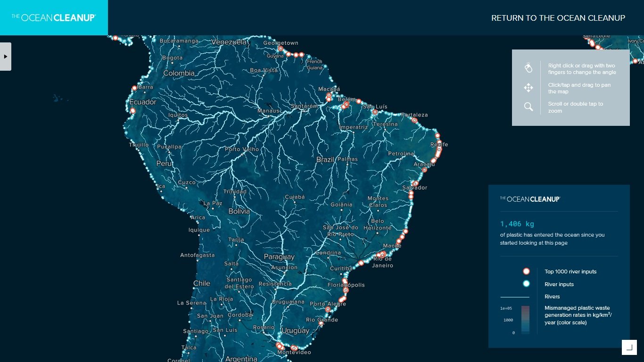
Task: Click the Teresina city label
Action: tap(386, 124)
